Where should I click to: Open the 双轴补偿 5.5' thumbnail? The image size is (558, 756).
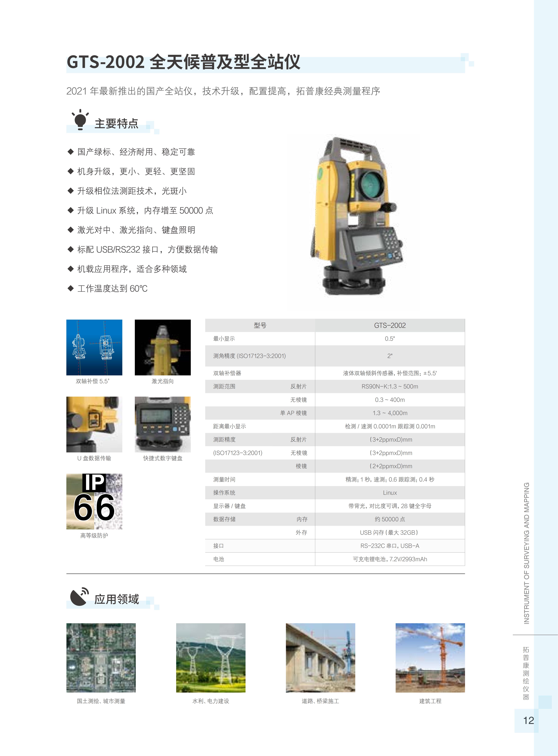94,347
